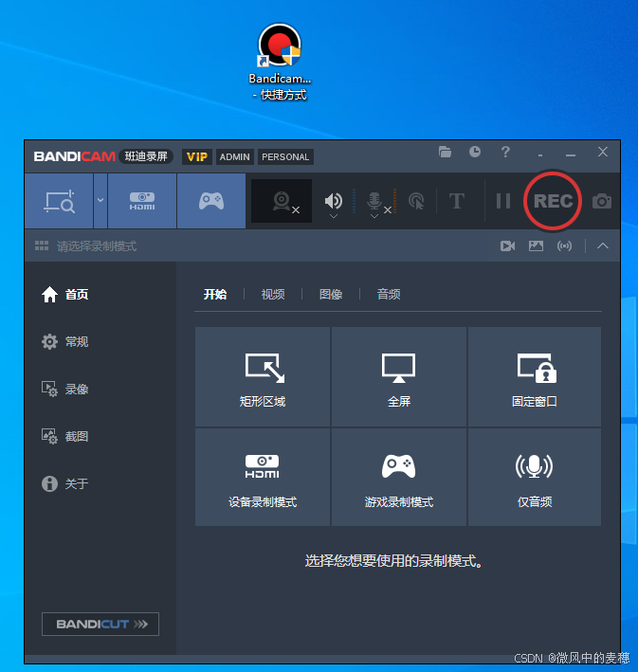The image size is (638, 672).
Task: Expand the speaker settings chevron
Action: pyautogui.click(x=334, y=216)
